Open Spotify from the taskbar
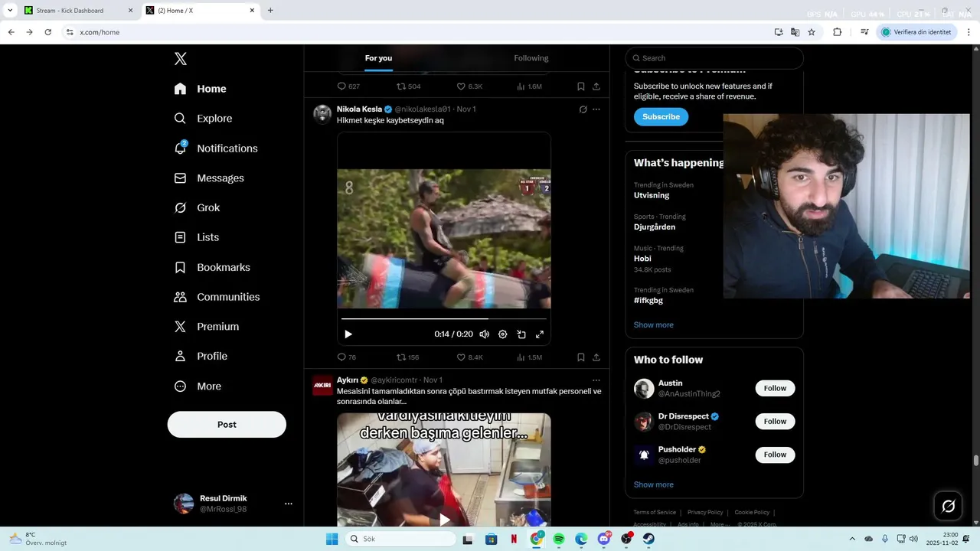Image resolution: width=980 pixels, height=551 pixels. point(559,540)
